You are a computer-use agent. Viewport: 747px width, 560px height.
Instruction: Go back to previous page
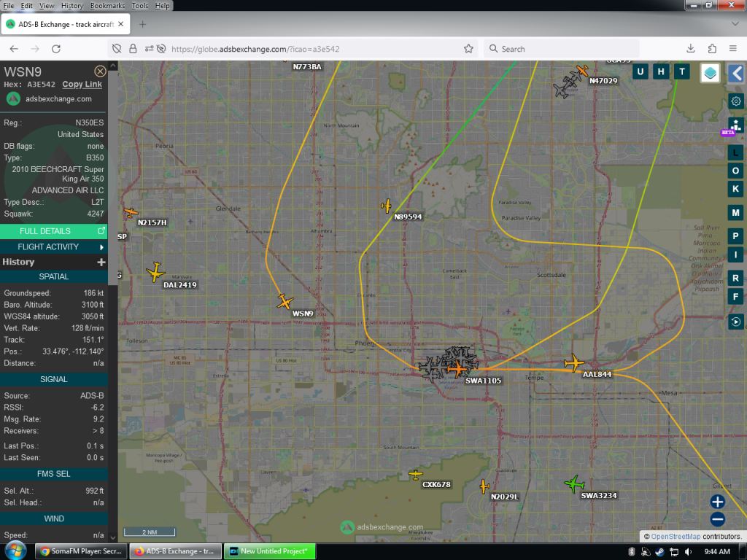click(x=14, y=49)
